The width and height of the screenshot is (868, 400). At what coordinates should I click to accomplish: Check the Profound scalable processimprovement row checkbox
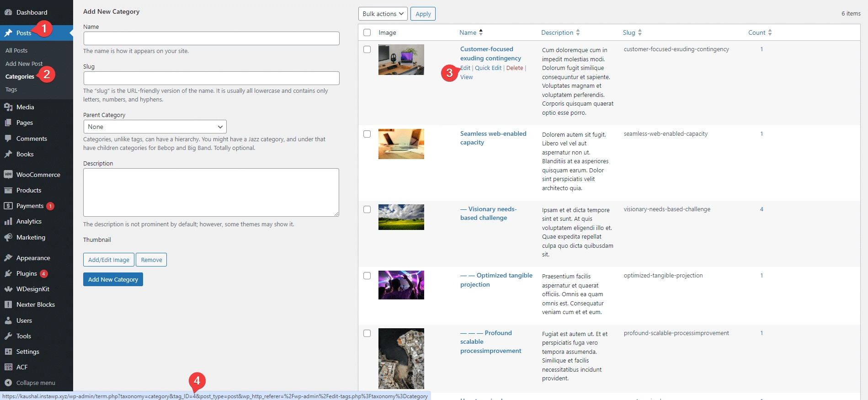(x=367, y=333)
